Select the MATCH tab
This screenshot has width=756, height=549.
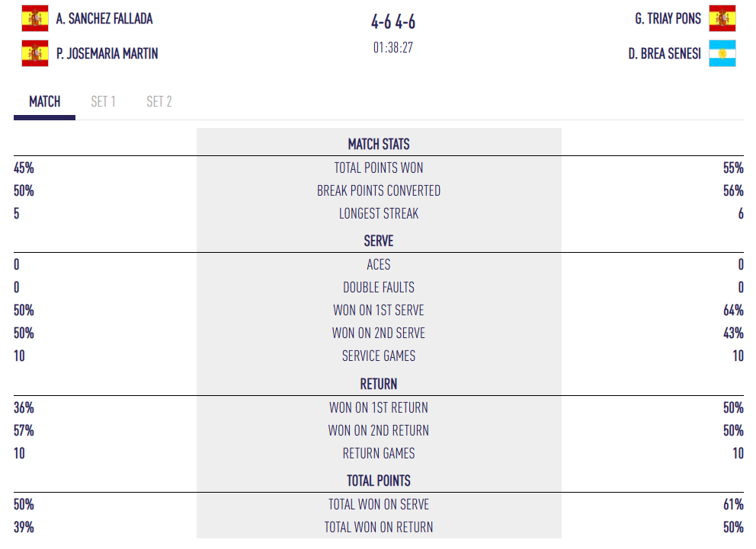pyautogui.click(x=45, y=101)
